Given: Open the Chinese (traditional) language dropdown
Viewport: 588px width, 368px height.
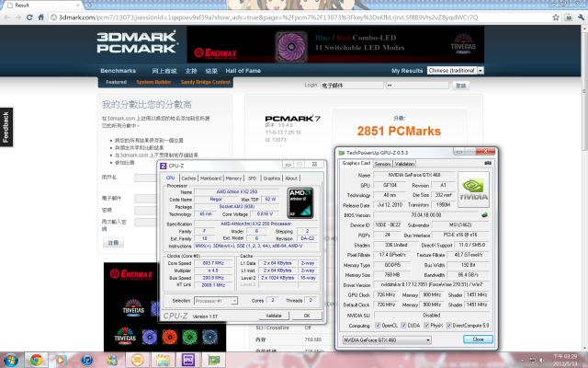Looking at the screenshot, I should pyautogui.click(x=456, y=70).
